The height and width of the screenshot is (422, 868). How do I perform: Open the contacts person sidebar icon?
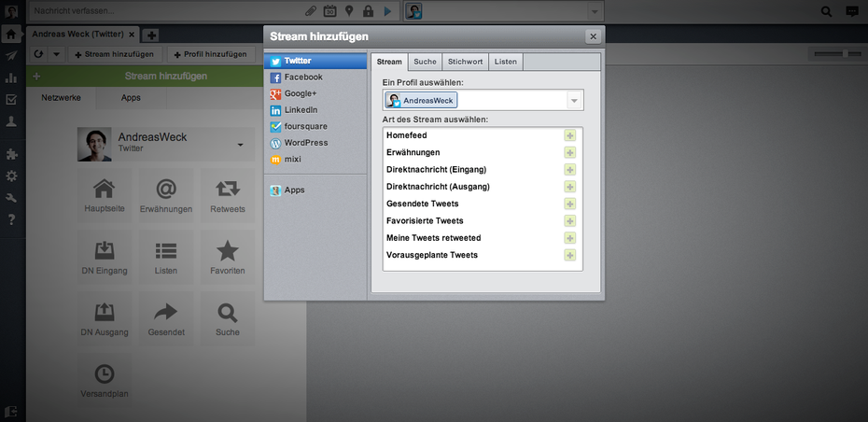click(11, 121)
